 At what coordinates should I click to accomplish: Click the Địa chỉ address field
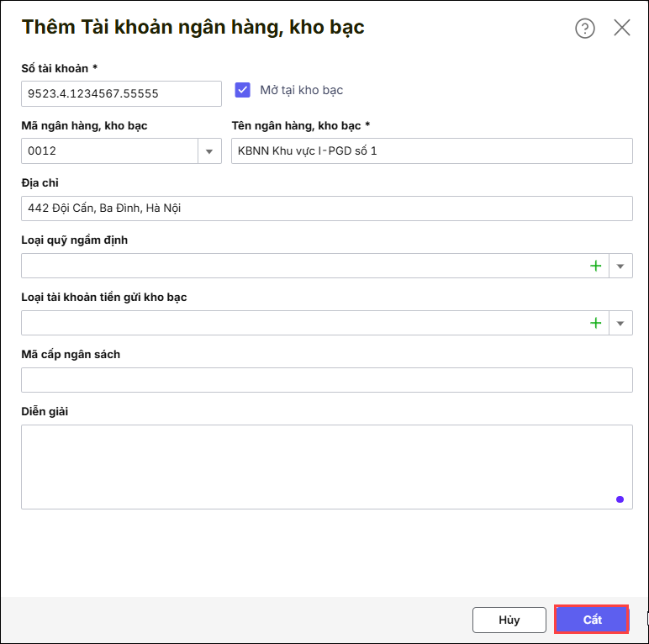326,209
